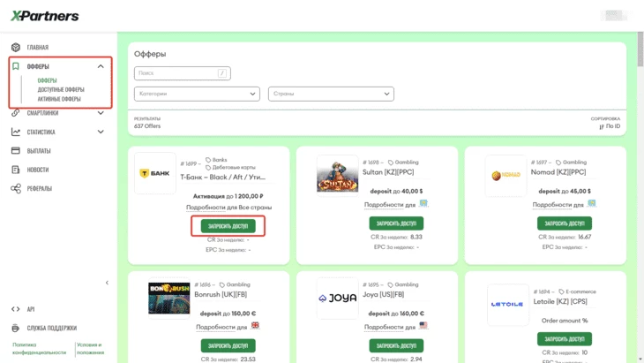The image size is (644, 363).
Task: Click the Banks tag icon on T-Банк card
Action: tap(208, 160)
